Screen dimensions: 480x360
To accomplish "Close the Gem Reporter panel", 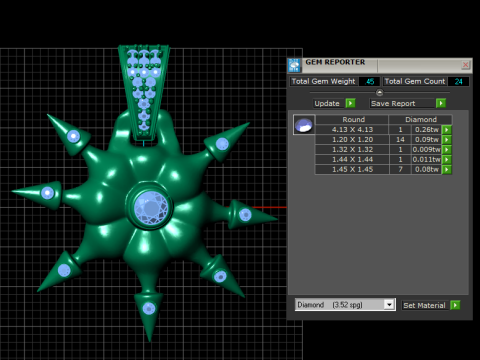I will coord(466,65).
